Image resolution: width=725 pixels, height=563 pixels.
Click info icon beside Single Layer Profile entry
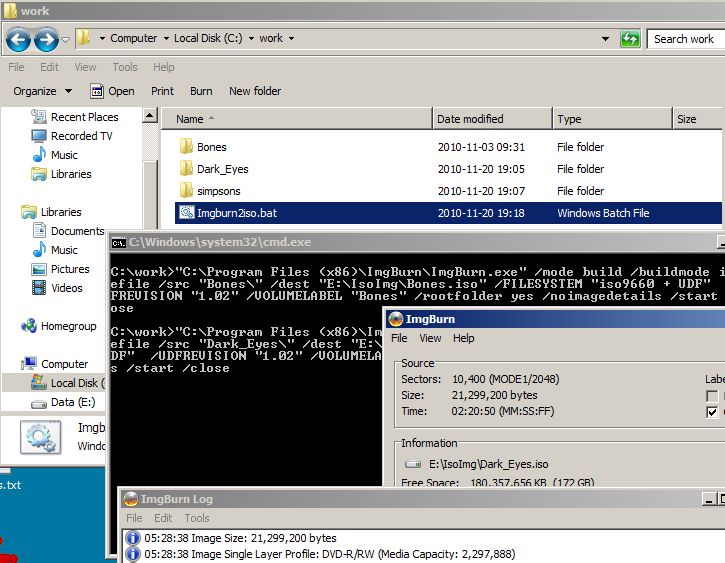coord(133,554)
